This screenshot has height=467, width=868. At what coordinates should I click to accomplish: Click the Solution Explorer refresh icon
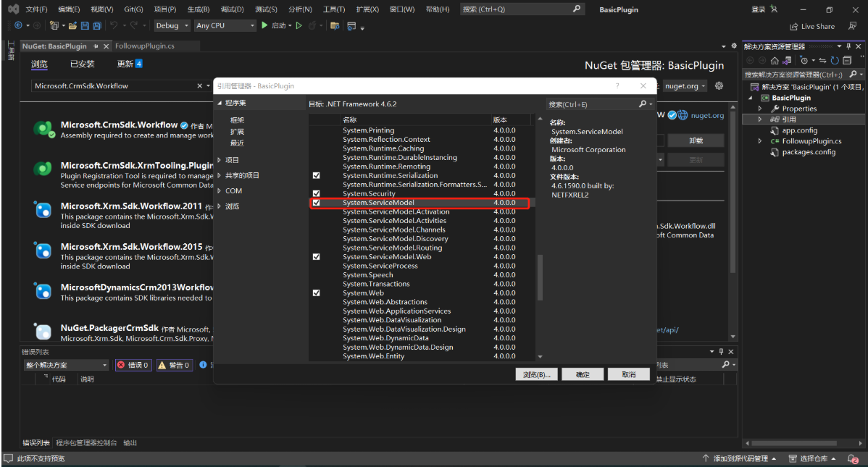(x=835, y=60)
